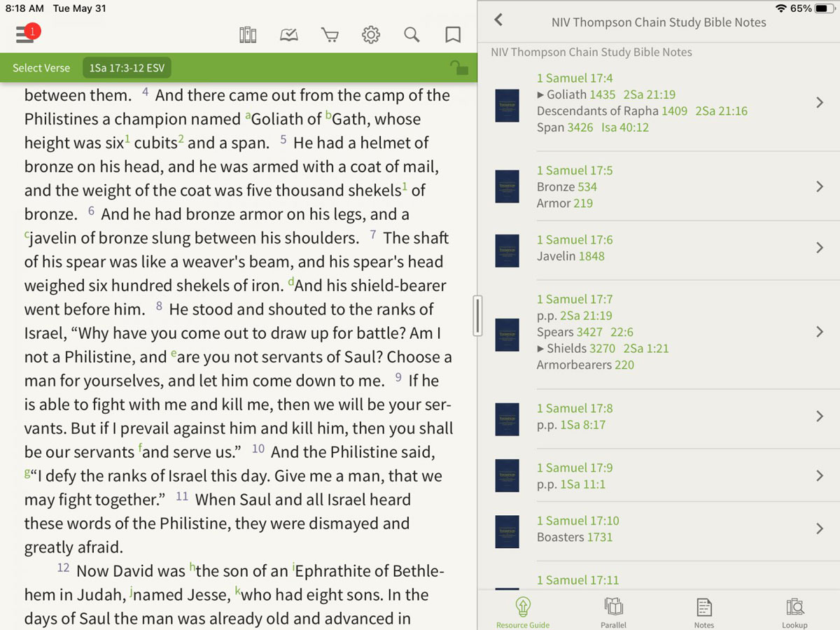Switch to the Lookup tab
Viewport: 840px width, 630px height.
pyautogui.click(x=794, y=612)
